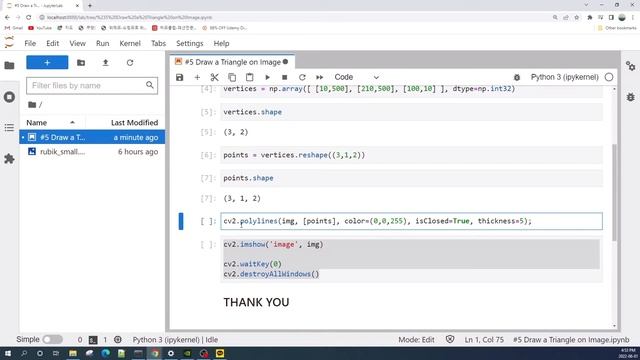Open the Settings menu
The width and height of the screenshot is (640, 360).
[x=189, y=43]
